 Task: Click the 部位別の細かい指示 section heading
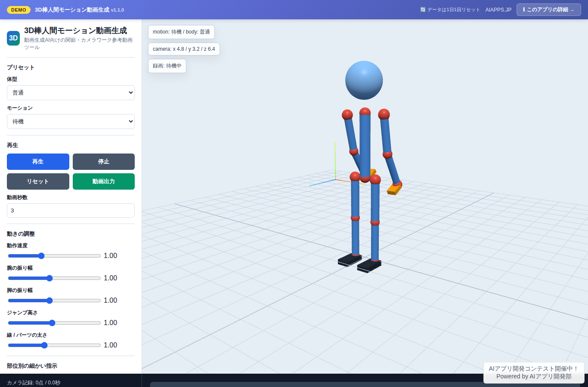pos(32,366)
